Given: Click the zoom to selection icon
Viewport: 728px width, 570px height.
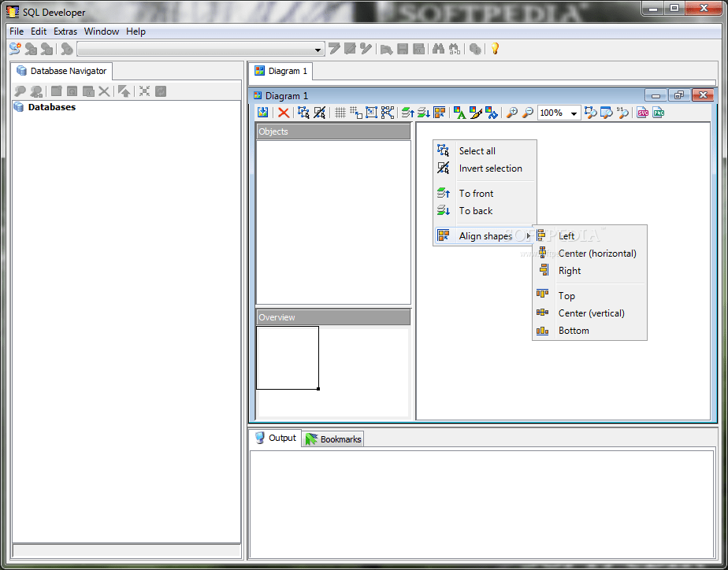Looking at the screenshot, I should [591, 113].
